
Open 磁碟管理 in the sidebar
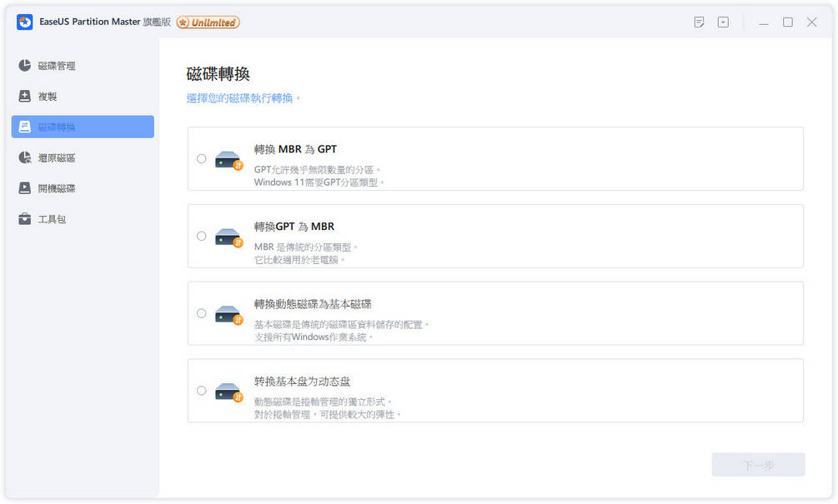click(56, 66)
